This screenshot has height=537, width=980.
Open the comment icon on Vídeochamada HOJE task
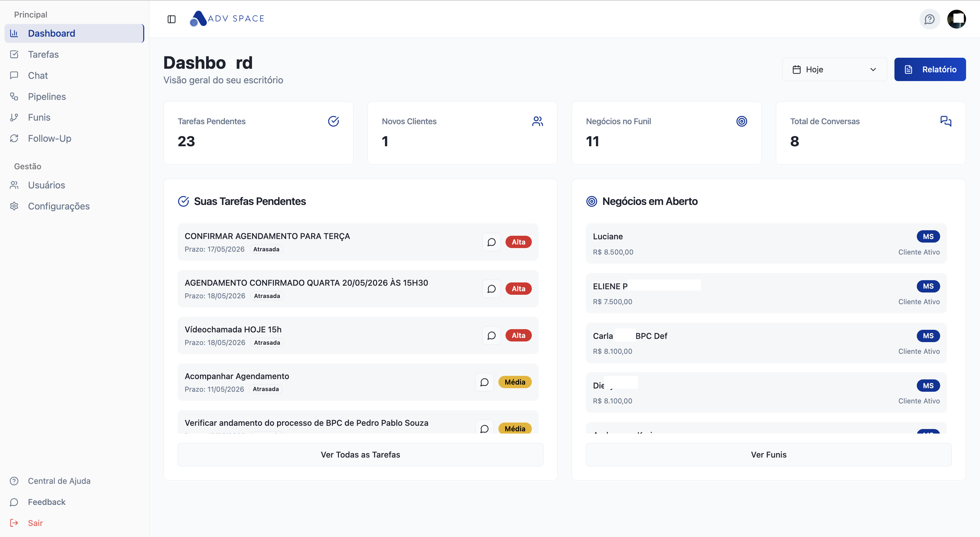click(x=491, y=335)
